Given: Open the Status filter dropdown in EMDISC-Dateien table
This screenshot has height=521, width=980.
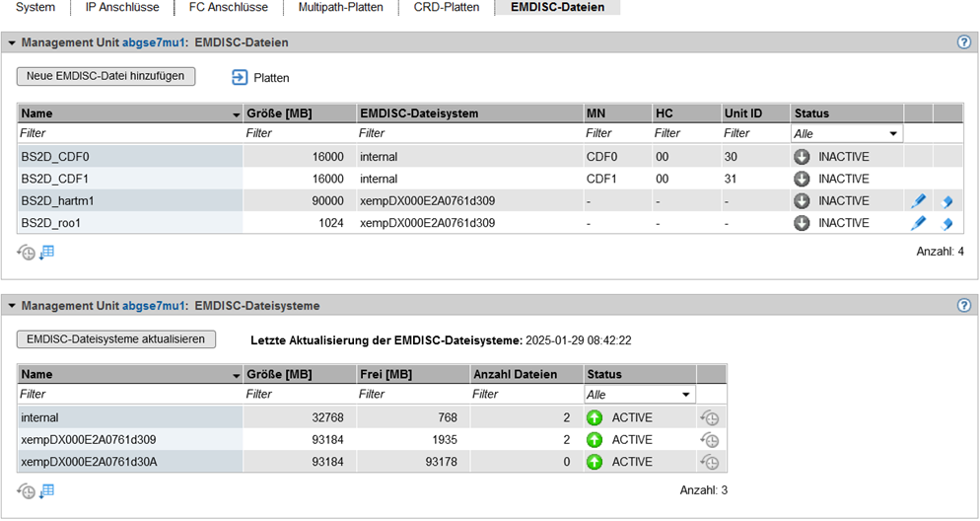Looking at the screenshot, I should [847, 133].
